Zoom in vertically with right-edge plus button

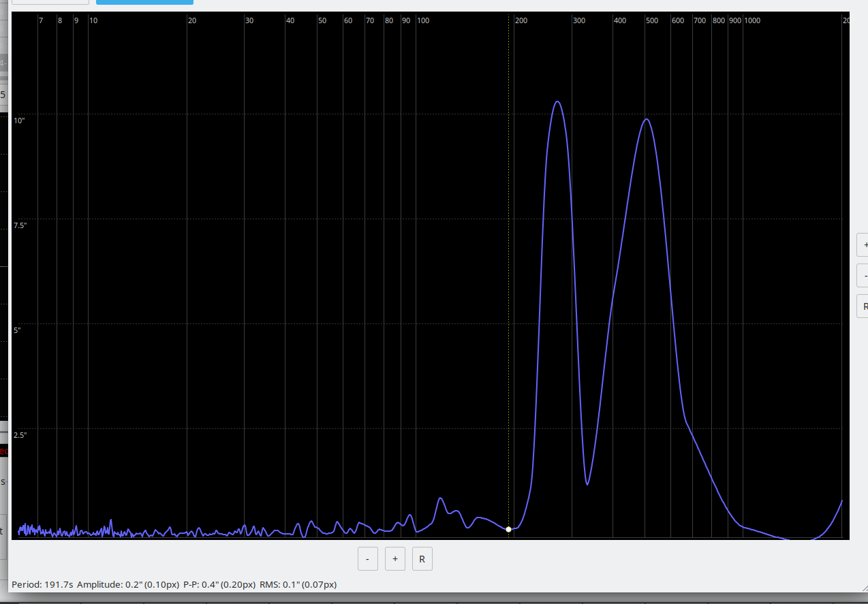click(864, 244)
